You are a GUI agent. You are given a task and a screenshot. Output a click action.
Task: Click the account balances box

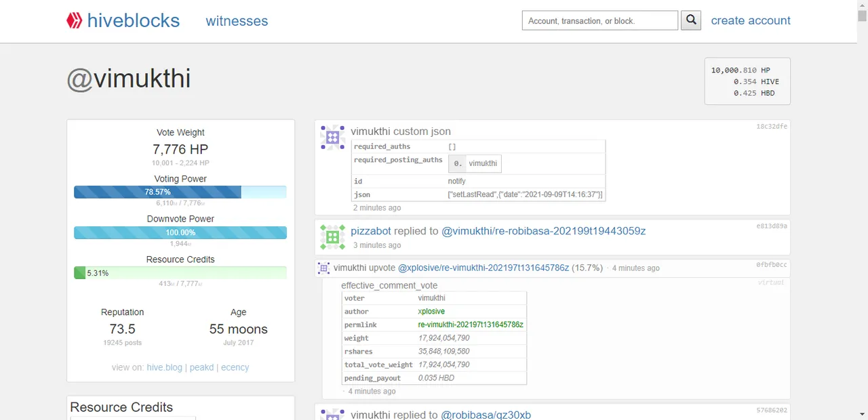747,81
